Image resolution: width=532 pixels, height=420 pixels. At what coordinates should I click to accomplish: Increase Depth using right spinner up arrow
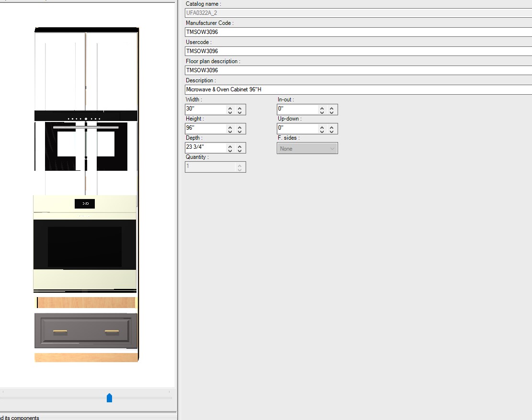240,146
